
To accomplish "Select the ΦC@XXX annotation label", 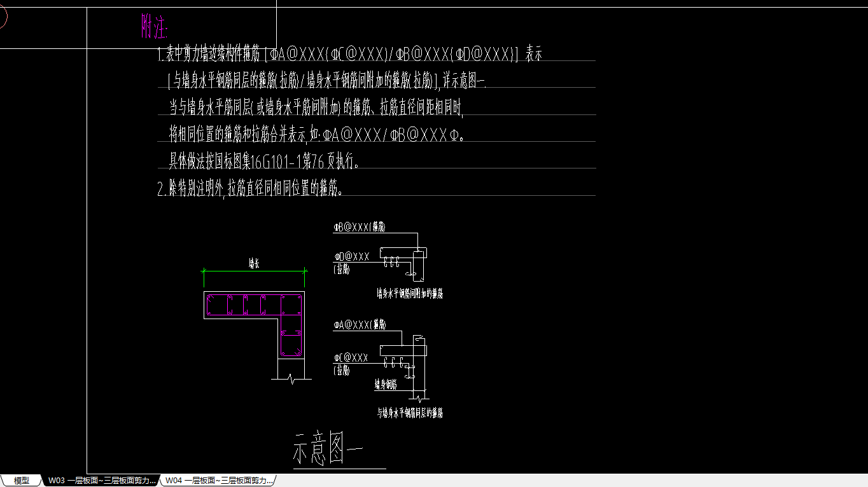I will (351, 357).
